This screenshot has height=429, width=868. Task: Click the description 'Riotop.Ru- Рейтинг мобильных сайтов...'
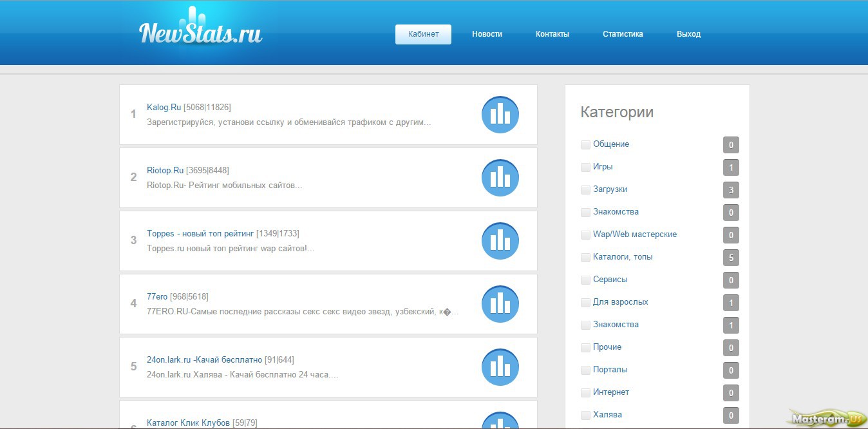point(225,186)
